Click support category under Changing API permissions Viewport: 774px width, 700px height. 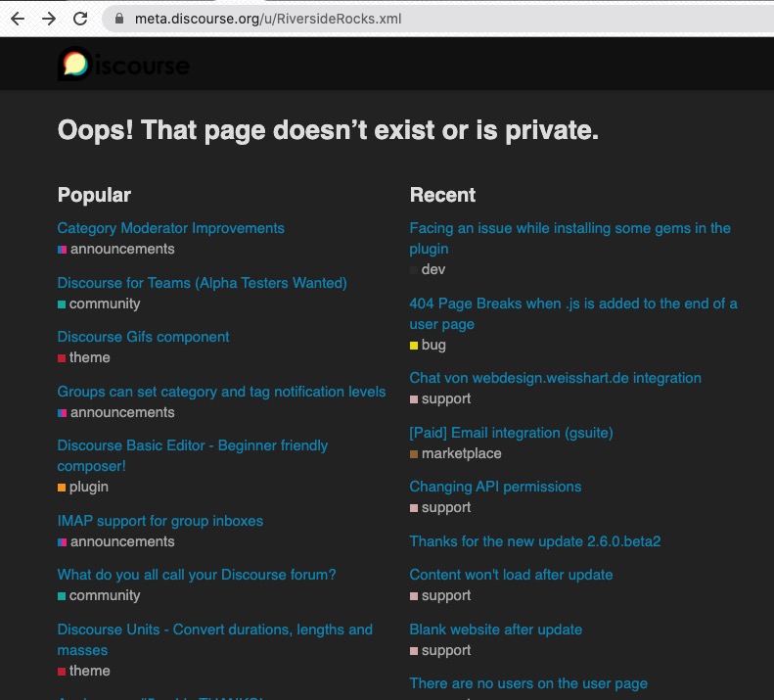(440, 508)
